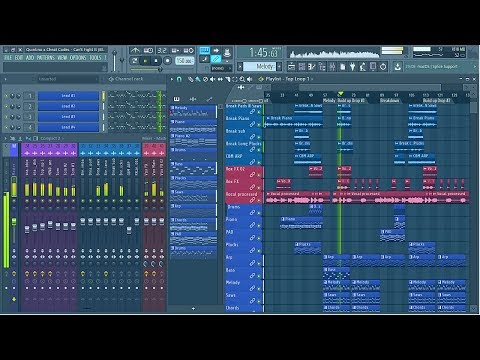The width and height of the screenshot is (480, 360).
Task: Open the FILE menu
Action: coord(8,58)
